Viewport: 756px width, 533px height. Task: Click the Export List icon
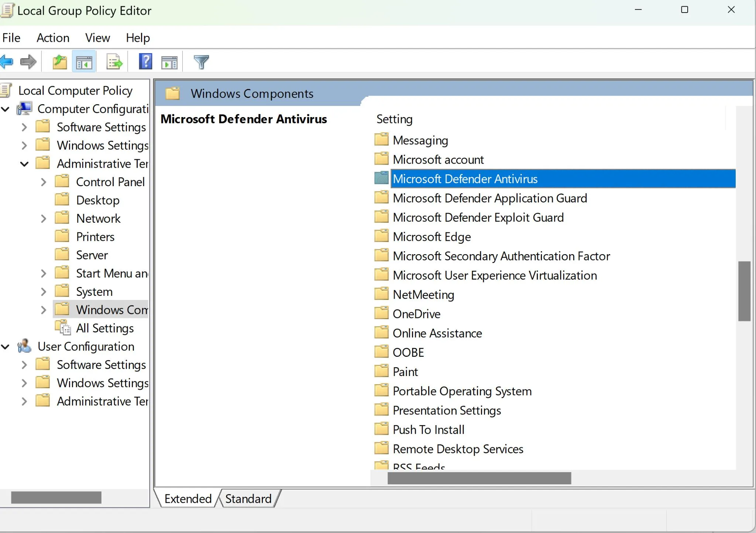click(x=114, y=61)
